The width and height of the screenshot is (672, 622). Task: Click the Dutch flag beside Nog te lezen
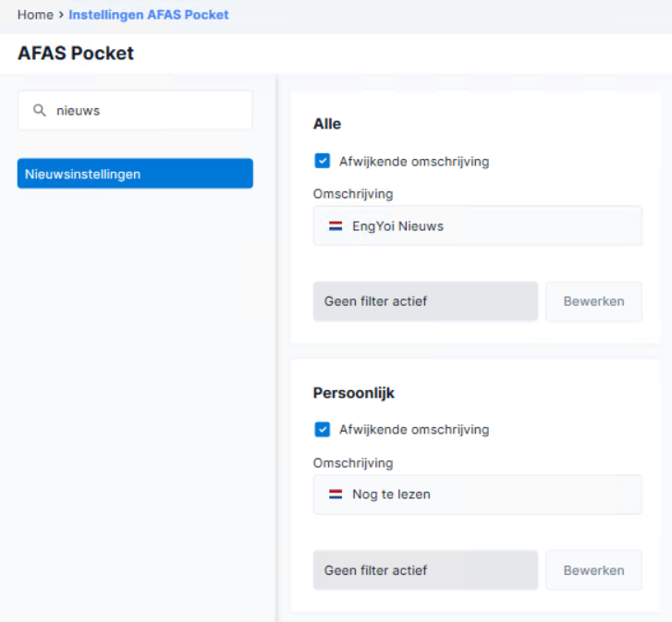[336, 494]
